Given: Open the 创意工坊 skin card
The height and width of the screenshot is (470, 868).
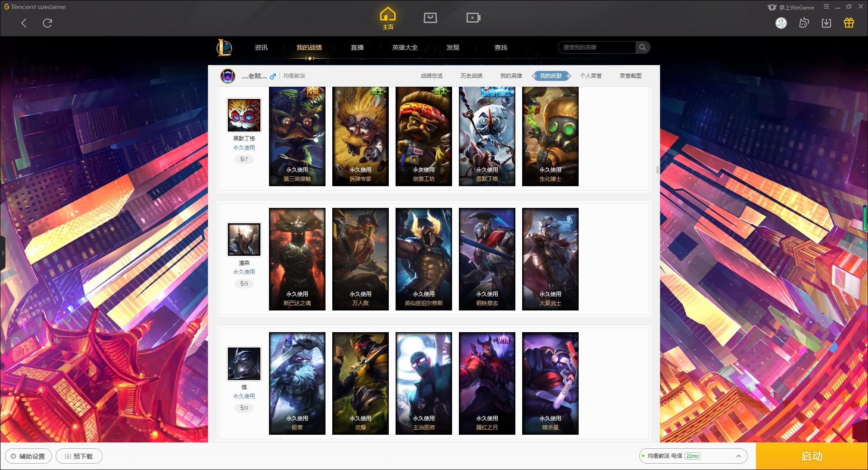Looking at the screenshot, I should coord(424,136).
